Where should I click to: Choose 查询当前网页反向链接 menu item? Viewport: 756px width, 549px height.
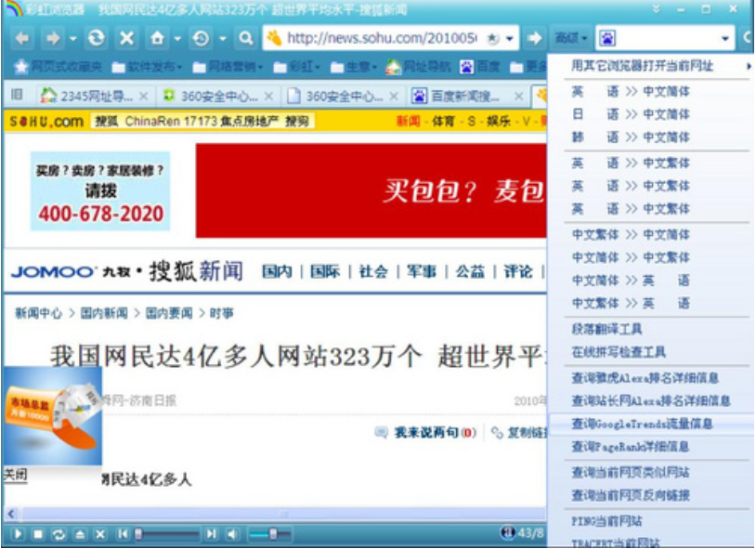click(x=651, y=495)
